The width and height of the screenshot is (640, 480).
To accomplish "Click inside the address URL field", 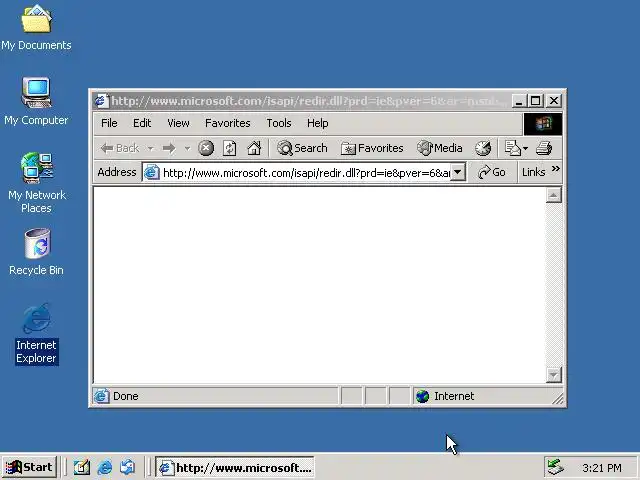I will [x=306, y=173].
